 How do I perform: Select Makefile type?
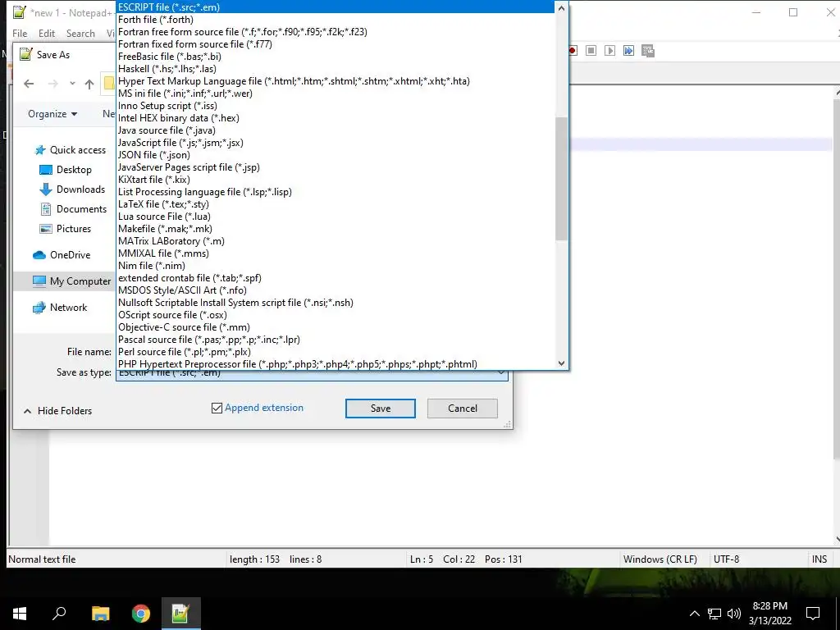(335, 229)
